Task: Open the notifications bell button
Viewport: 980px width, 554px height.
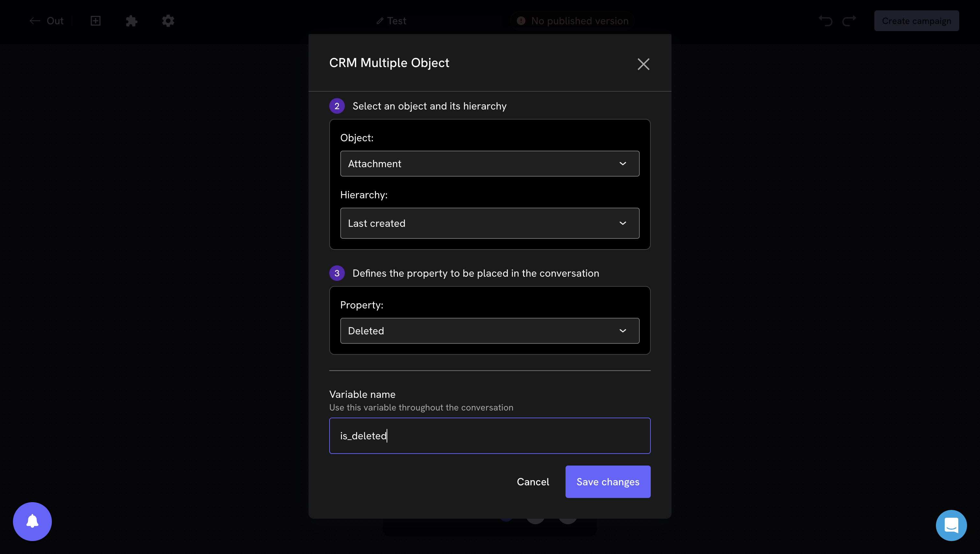Action: tap(32, 521)
